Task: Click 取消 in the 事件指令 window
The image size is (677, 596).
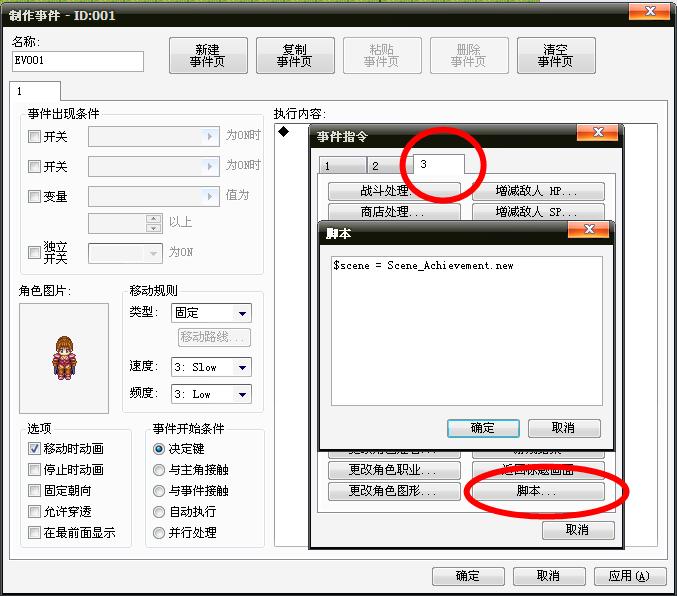Action: (x=578, y=530)
